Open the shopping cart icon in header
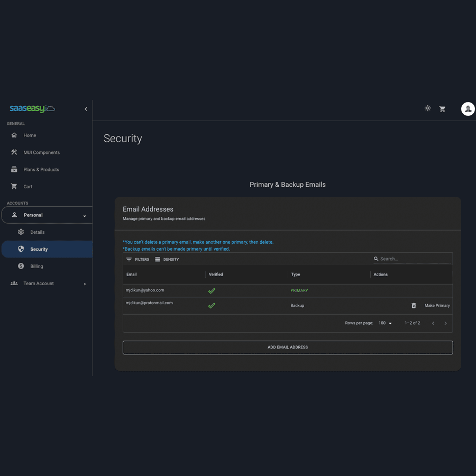The height and width of the screenshot is (476, 476). [x=442, y=109]
